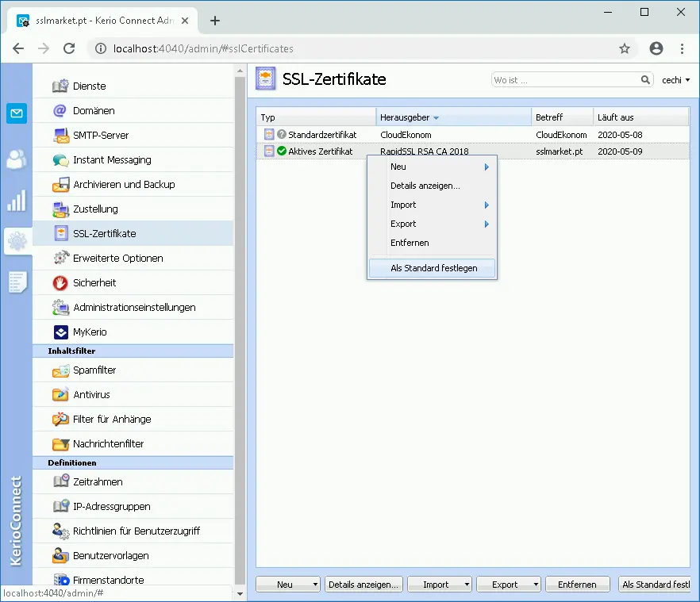Select the Standardzertifikat row
The image size is (700, 602).
(473, 134)
